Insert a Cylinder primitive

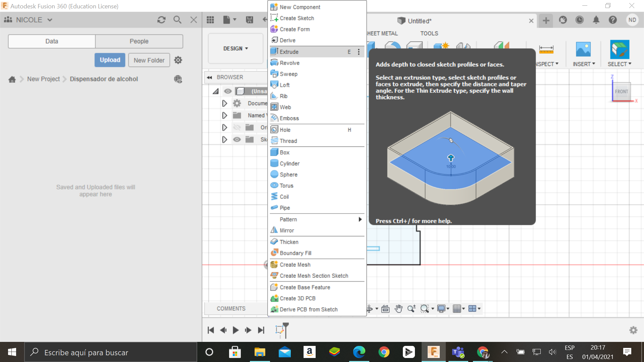point(317,164)
